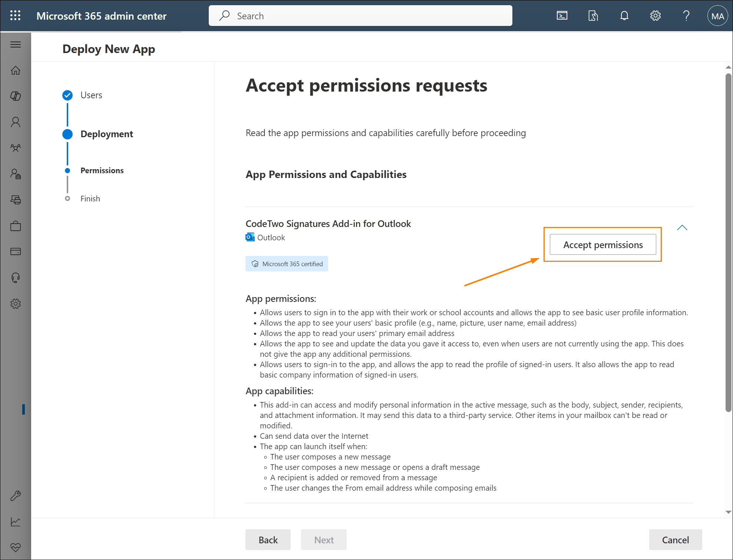The width and height of the screenshot is (733, 560).
Task: Toggle the hamburger navigation menu
Action: tap(15, 45)
